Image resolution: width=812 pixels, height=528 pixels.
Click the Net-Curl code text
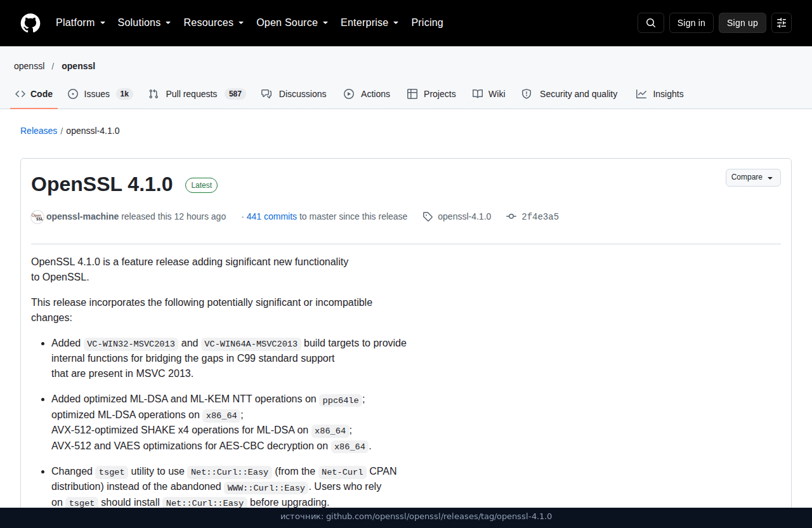tap(343, 472)
